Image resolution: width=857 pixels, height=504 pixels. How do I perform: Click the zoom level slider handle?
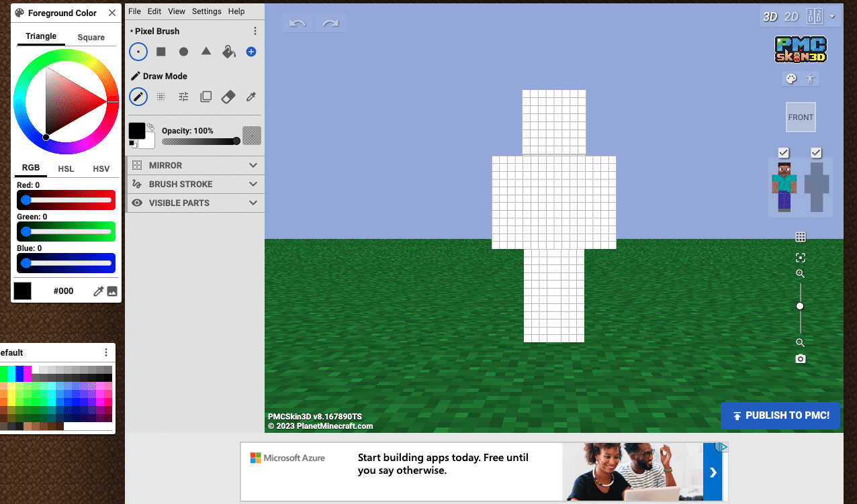point(800,306)
